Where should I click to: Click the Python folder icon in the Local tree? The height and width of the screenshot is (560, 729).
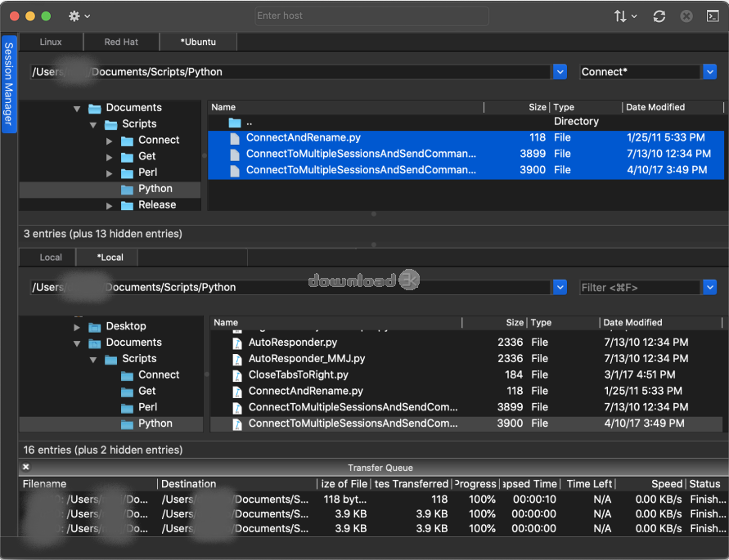[127, 424]
